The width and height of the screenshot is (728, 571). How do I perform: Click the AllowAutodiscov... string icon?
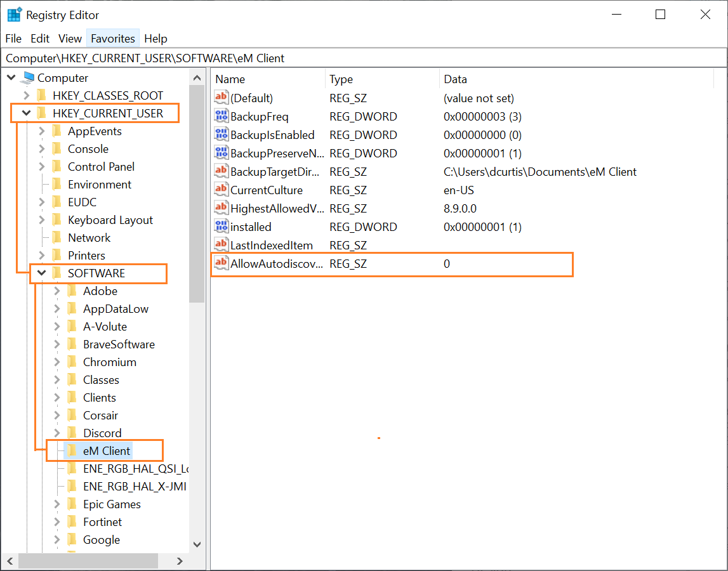coord(221,263)
